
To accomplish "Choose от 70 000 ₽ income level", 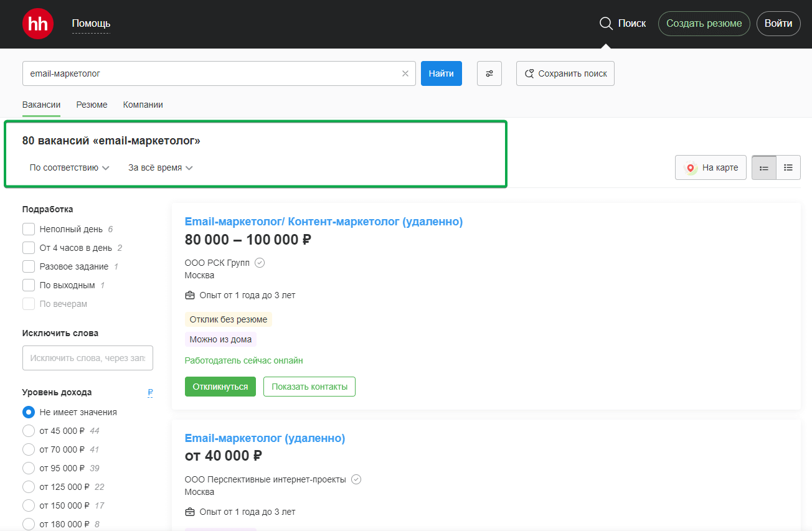I will pos(29,449).
